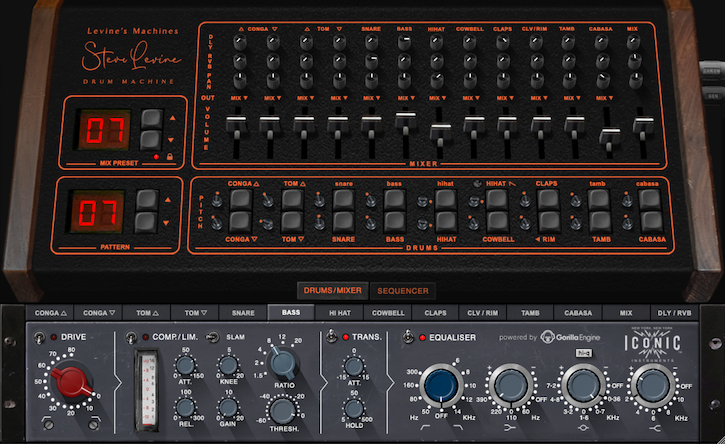The image size is (725, 444).
Task: Toggle the DRIVE power switch
Action: click(40, 337)
